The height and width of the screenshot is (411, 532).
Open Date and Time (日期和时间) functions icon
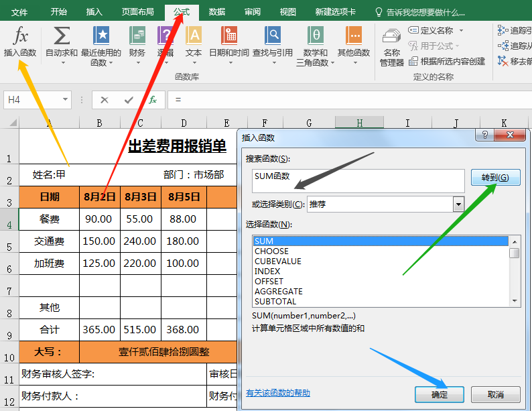tap(229, 36)
